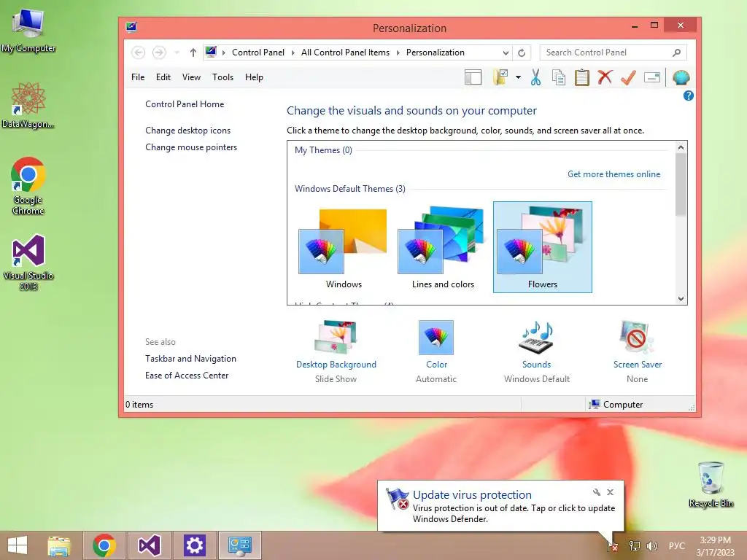Open the blue Help question mark
The height and width of the screenshot is (560, 747).
pyautogui.click(x=688, y=96)
